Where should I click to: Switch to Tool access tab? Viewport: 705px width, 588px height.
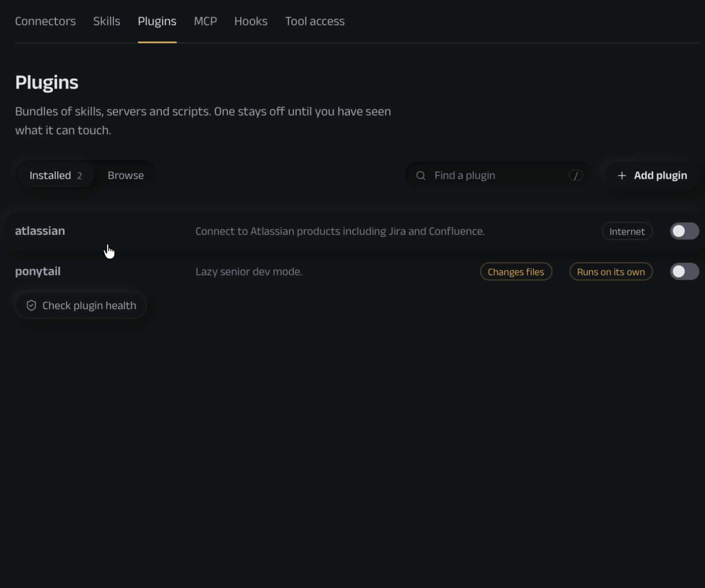[315, 21]
